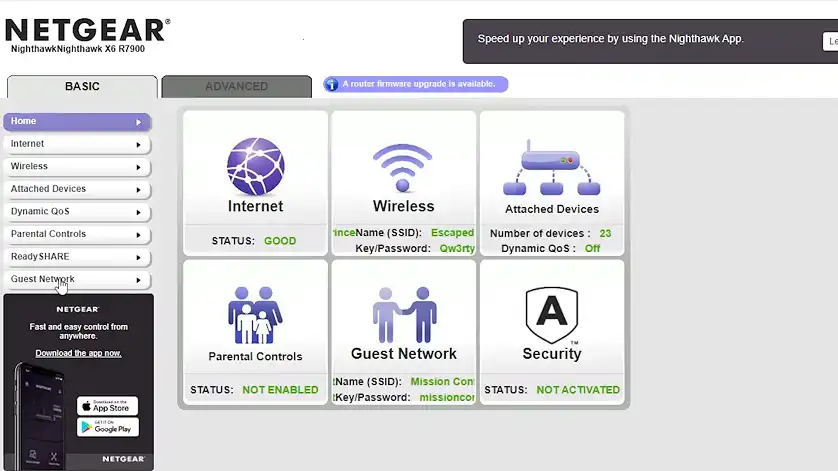The image size is (838, 471).
Task: Expand the ReadySHARE menu arrow
Action: (x=138, y=258)
